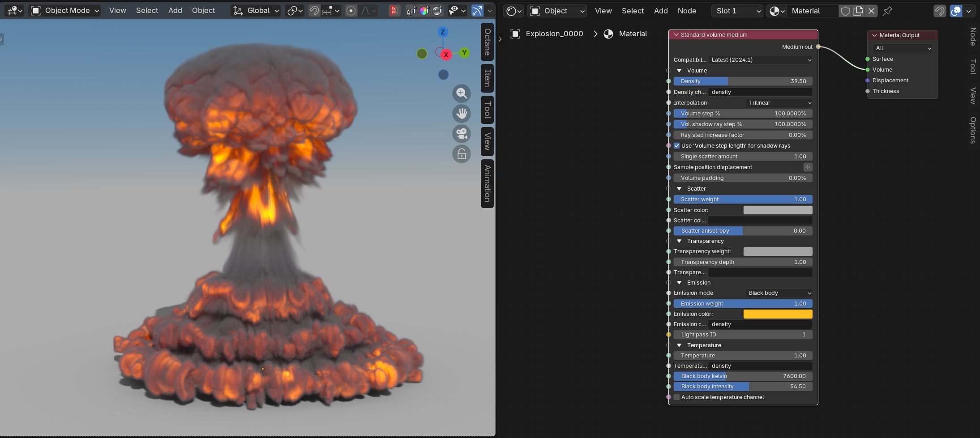
Task: Disable 'Volume step length' for shadow rays checkbox
Action: point(676,146)
